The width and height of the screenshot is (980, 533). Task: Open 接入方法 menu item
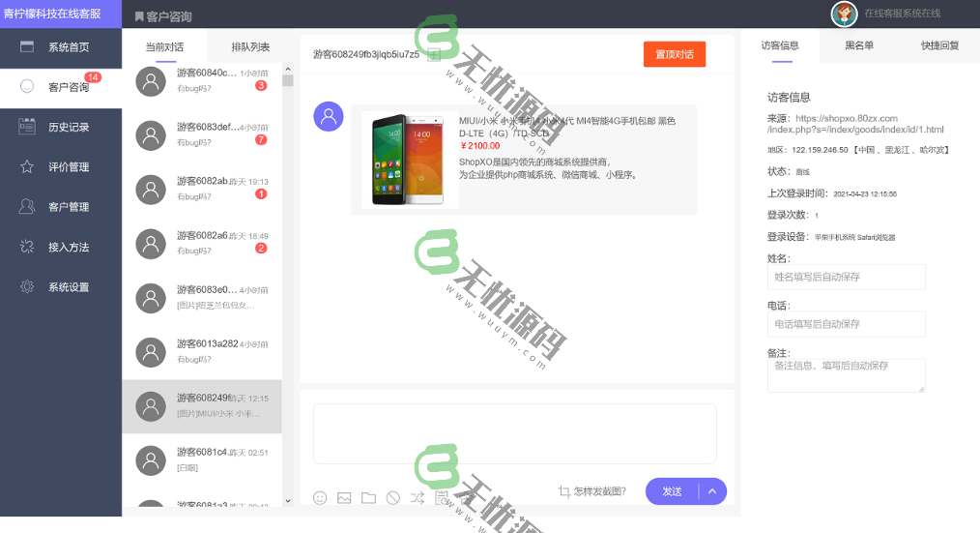61,247
